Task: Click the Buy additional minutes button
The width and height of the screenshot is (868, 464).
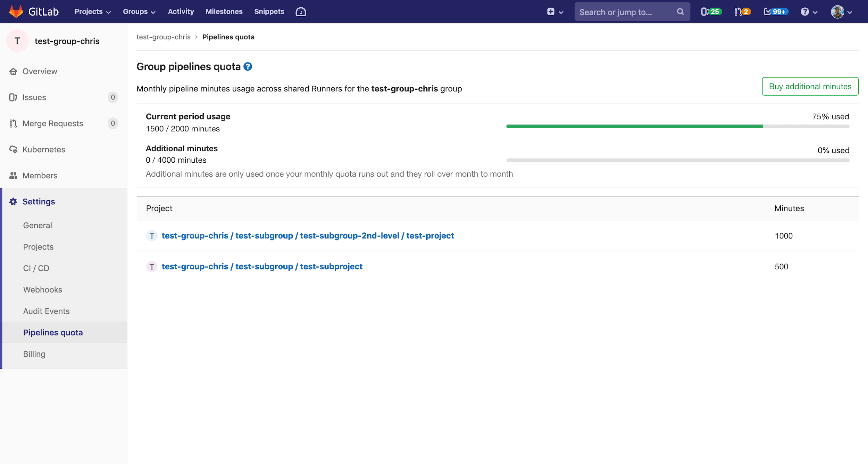Action: 810,86
